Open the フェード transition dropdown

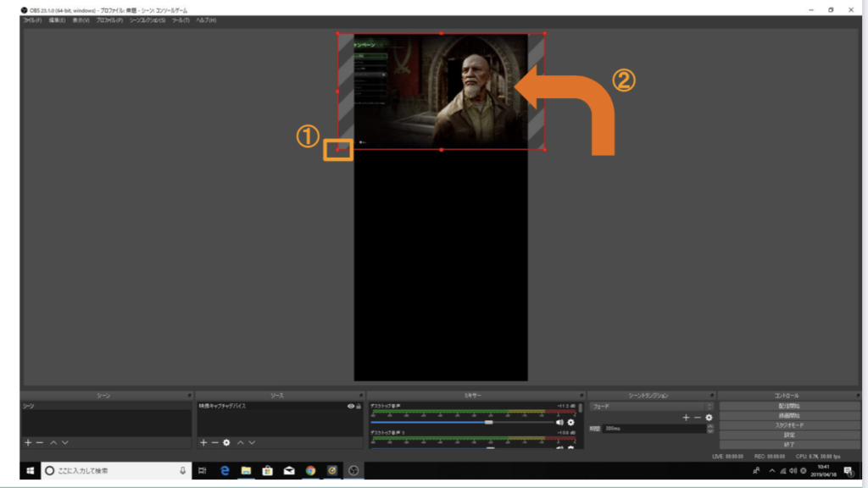click(651, 407)
